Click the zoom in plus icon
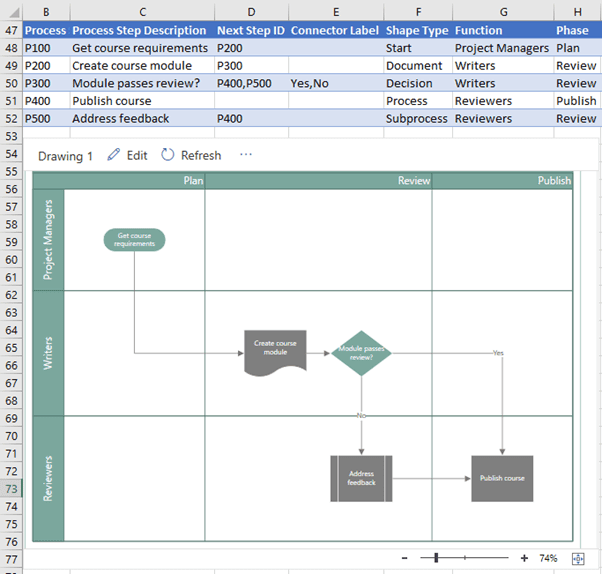 tap(524, 558)
